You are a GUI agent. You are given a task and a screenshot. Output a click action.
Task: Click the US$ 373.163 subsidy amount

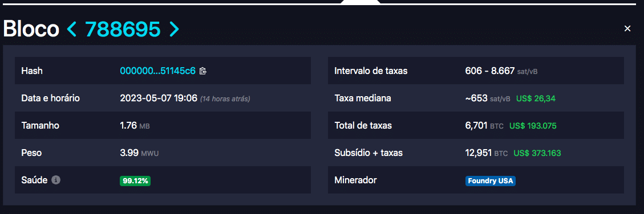click(x=537, y=153)
